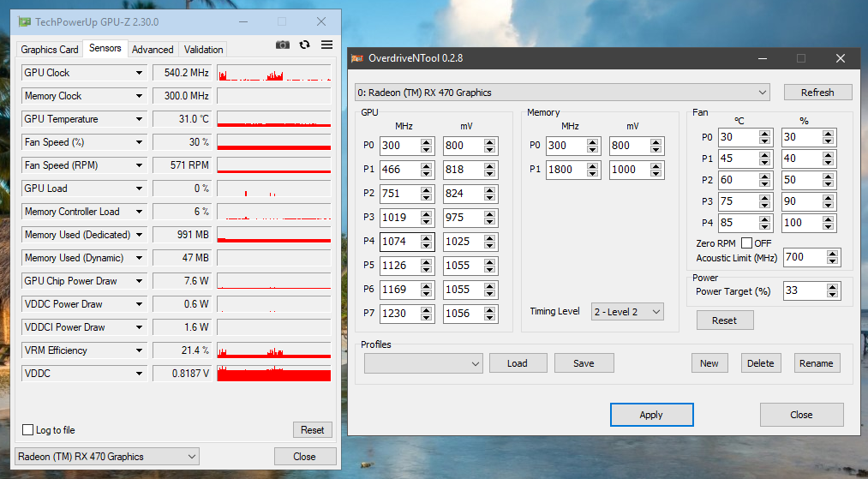868x479 pixels.
Task: Increase Memory P1 mV with up arrow
Action: pos(656,165)
